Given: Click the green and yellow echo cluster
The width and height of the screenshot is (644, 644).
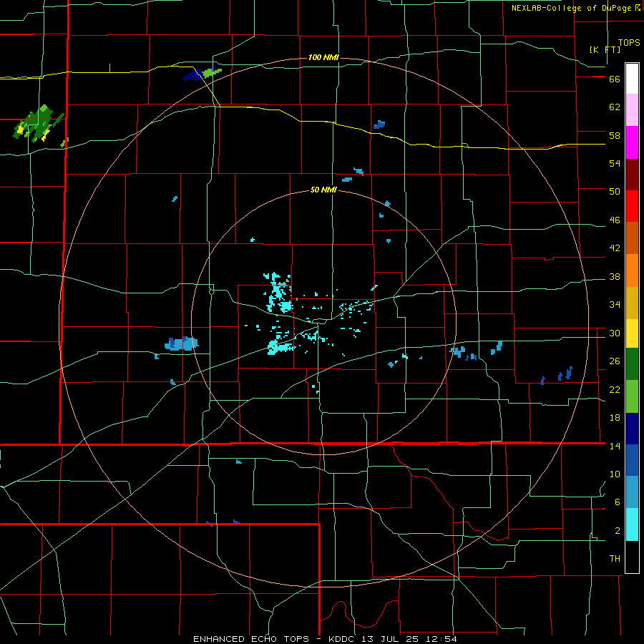Looking at the screenshot, I should [38, 124].
